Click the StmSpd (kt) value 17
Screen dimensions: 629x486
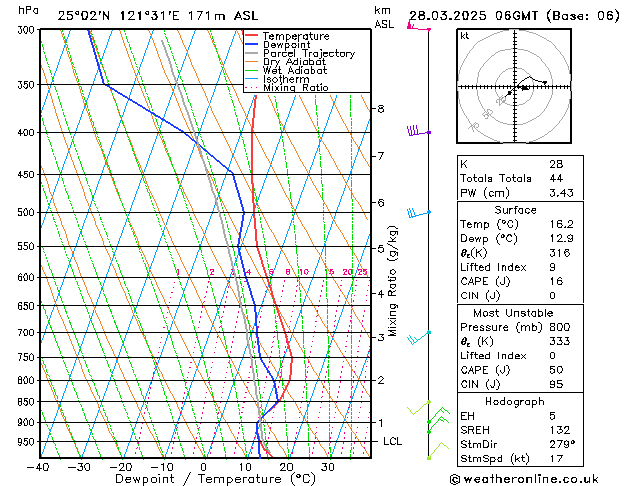pos(556,458)
